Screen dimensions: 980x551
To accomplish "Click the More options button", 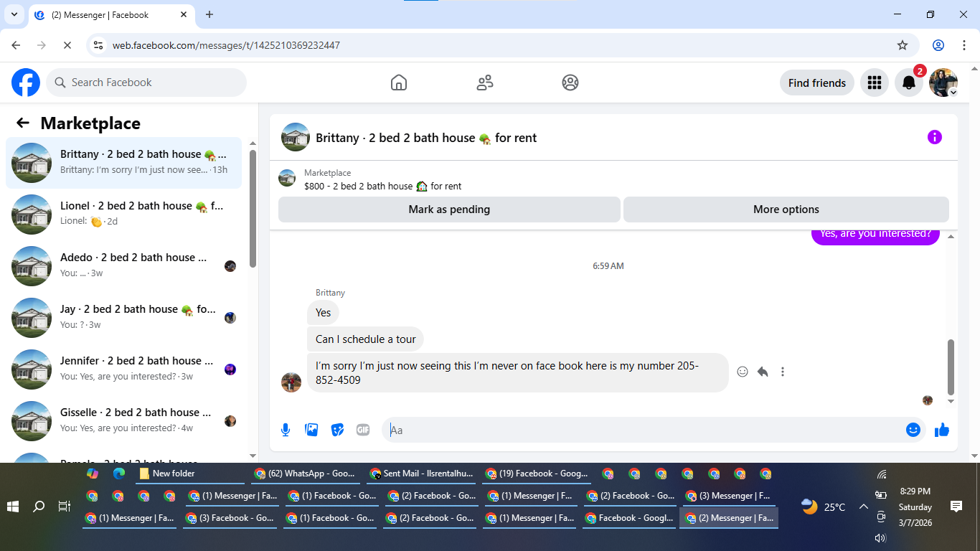I will tap(786, 209).
